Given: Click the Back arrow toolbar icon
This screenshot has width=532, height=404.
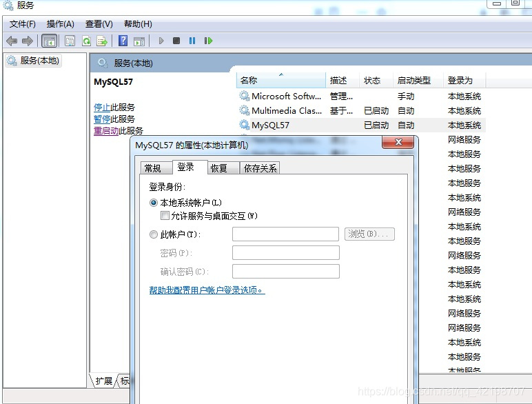Looking at the screenshot, I should click(12, 41).
